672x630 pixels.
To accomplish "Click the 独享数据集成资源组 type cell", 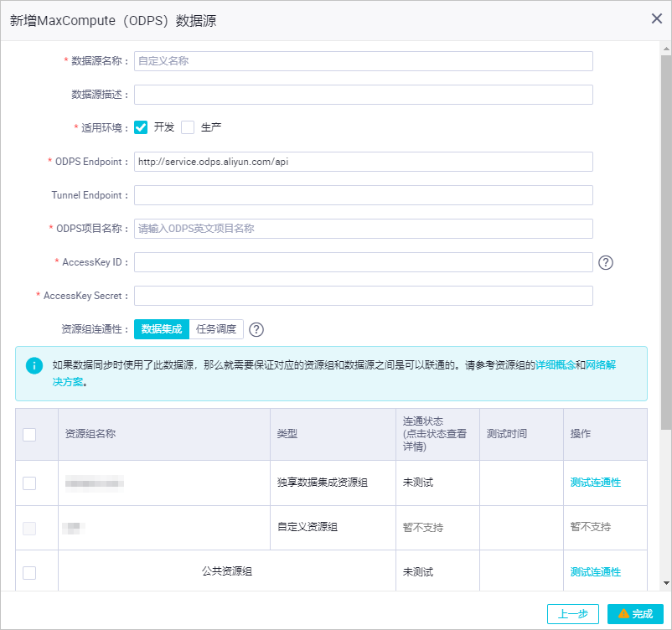I will pos(333,483).
